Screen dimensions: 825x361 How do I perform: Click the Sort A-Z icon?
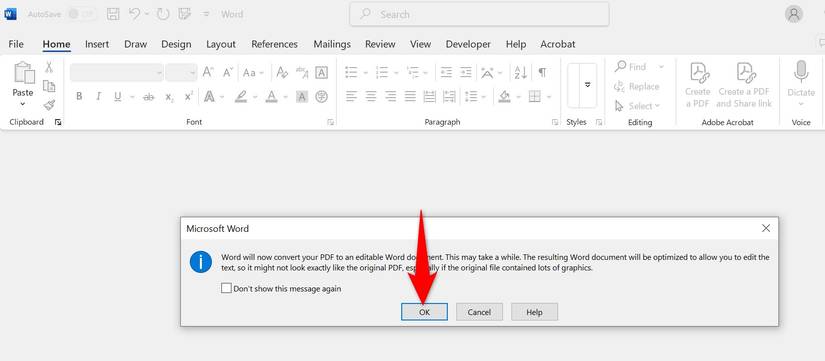click(520, 73)
